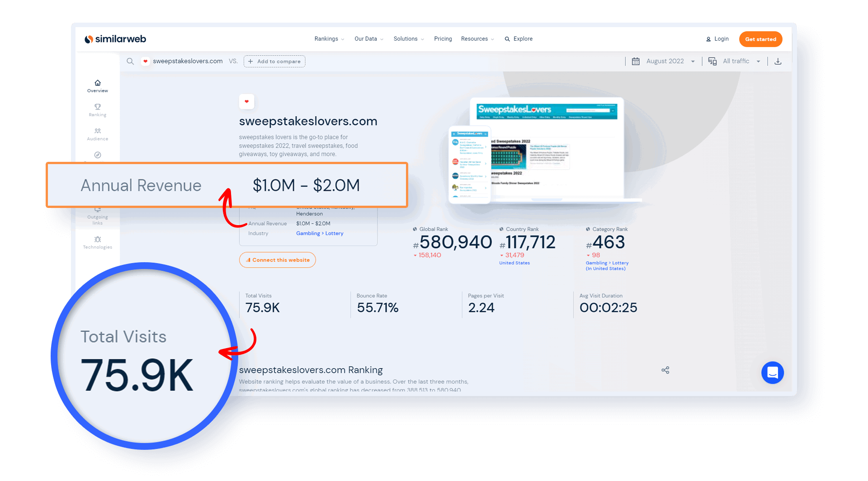Viewport: 868px width, 481px height.
Task: Open the August 2022 date dropdown
Action: point(665,61)
